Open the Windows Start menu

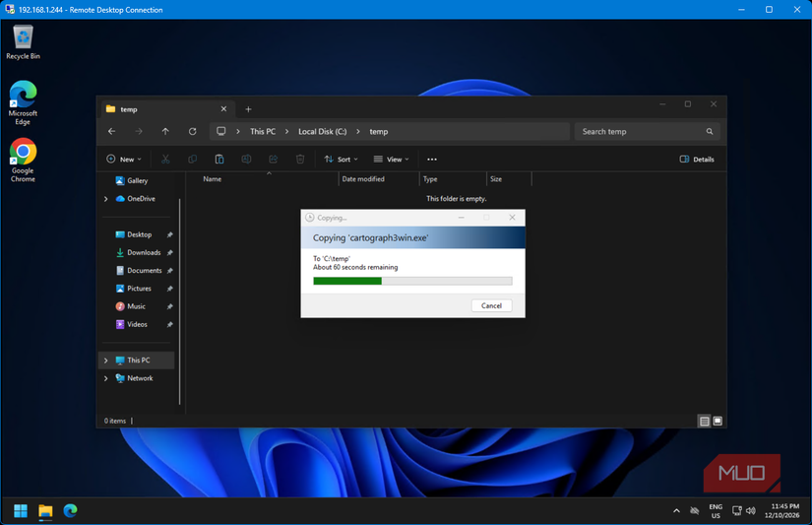click(21, 510)
